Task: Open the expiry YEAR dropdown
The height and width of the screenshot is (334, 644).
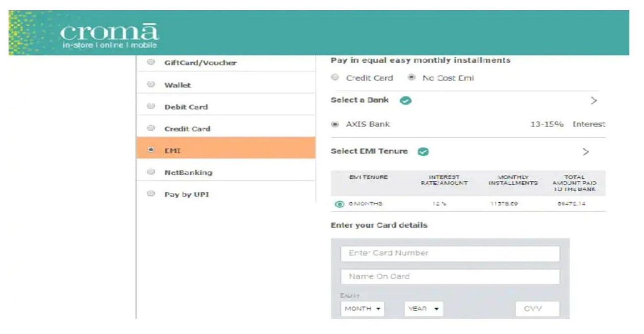Action: click(423, 309)
